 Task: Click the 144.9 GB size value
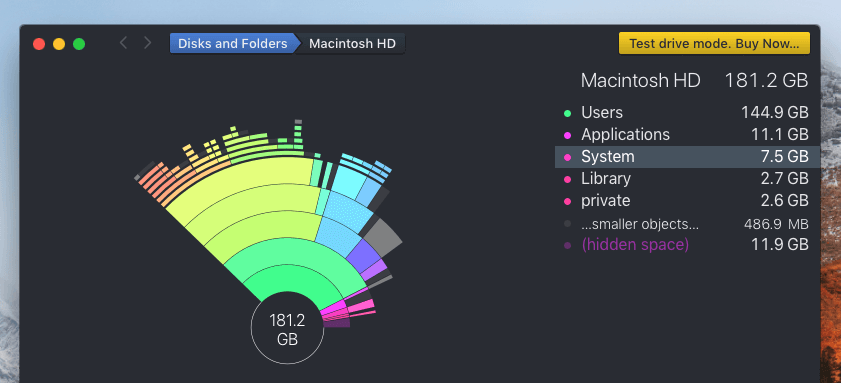[x=774, y=113]
